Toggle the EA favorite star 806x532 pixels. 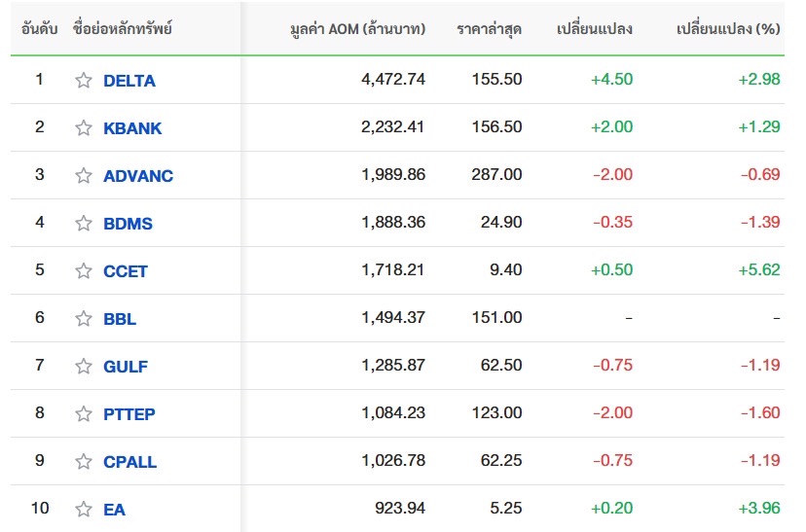pyautogui.click(x=84, y=510)
